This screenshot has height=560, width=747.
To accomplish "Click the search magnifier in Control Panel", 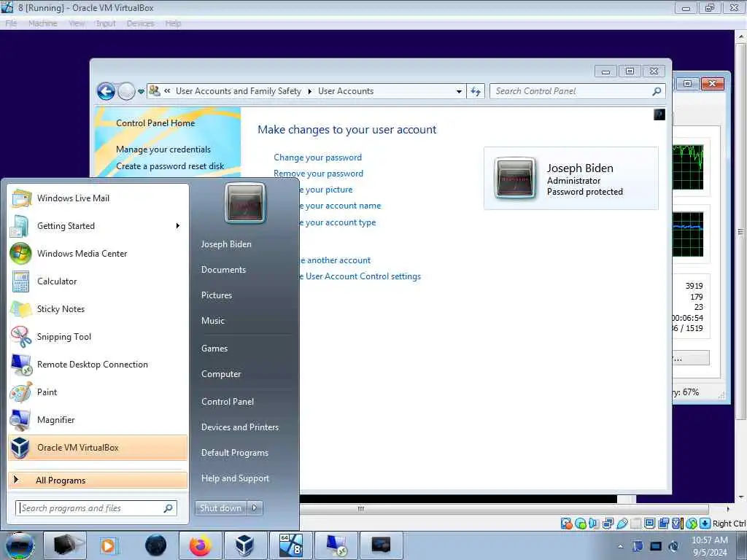I will point(657,91).
